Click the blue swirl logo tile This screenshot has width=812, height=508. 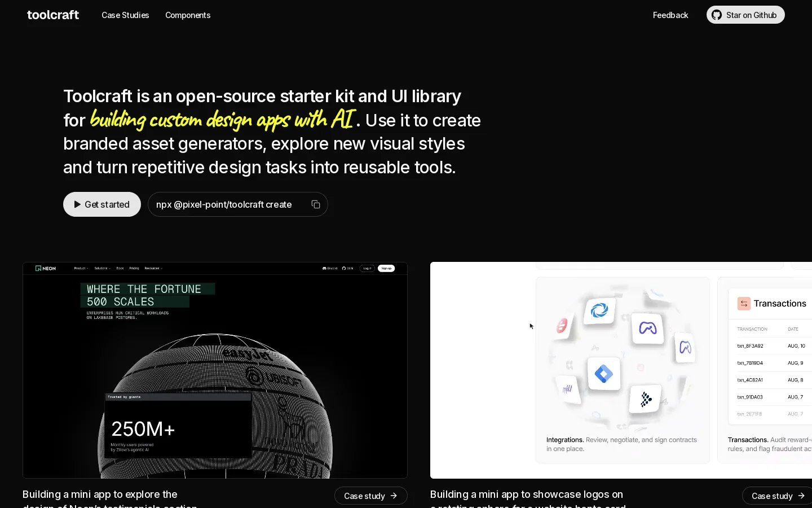click(599, 310)
